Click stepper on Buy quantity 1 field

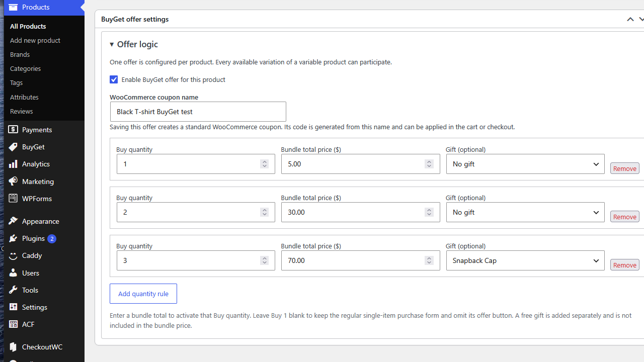(x=264, y=164)
